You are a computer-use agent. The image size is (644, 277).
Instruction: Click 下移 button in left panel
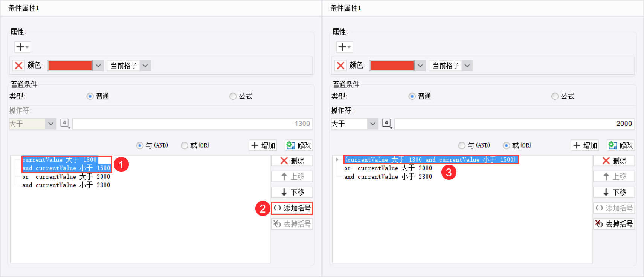click(292, 192)
